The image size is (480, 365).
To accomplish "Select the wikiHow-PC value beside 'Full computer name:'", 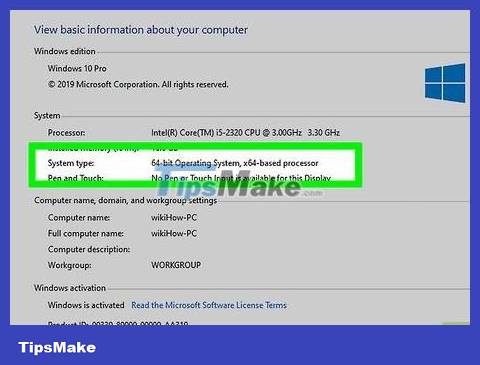I will coord(174,233).
